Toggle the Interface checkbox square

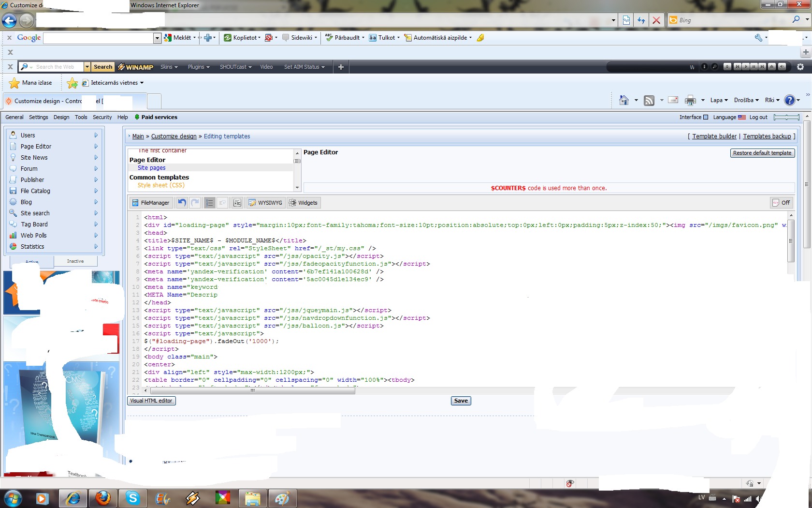coord(706,117)
